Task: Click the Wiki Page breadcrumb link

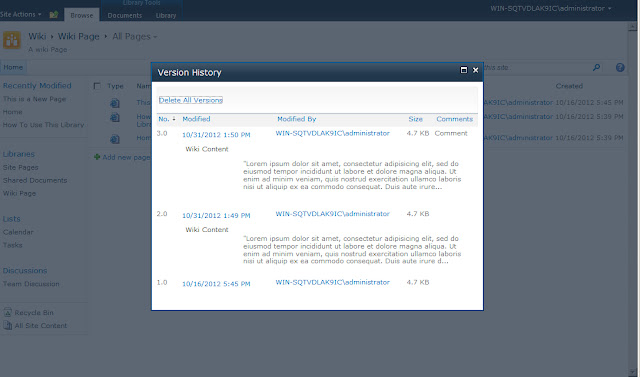Action: point(78,36)
